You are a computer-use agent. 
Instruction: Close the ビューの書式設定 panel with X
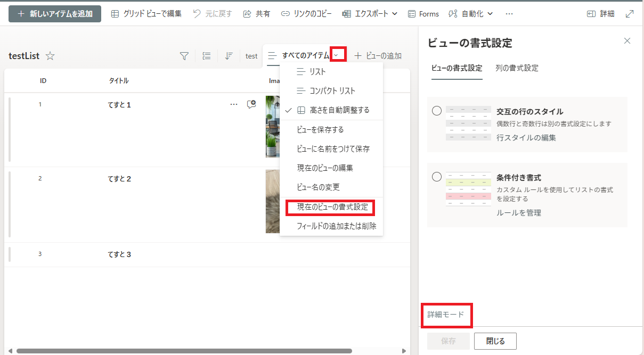click(627, 41)
